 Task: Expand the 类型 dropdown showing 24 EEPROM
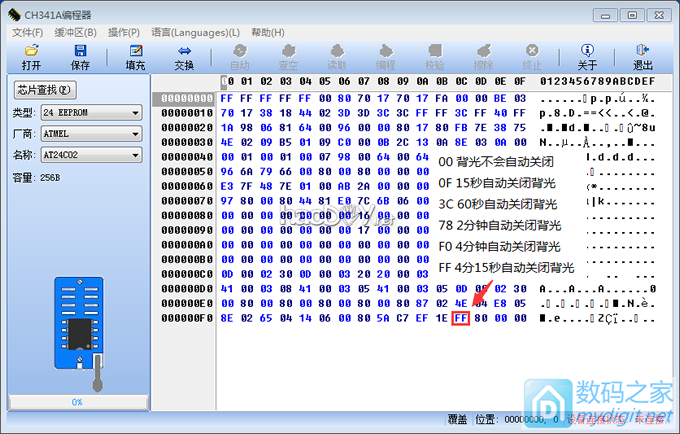[91, 112]
